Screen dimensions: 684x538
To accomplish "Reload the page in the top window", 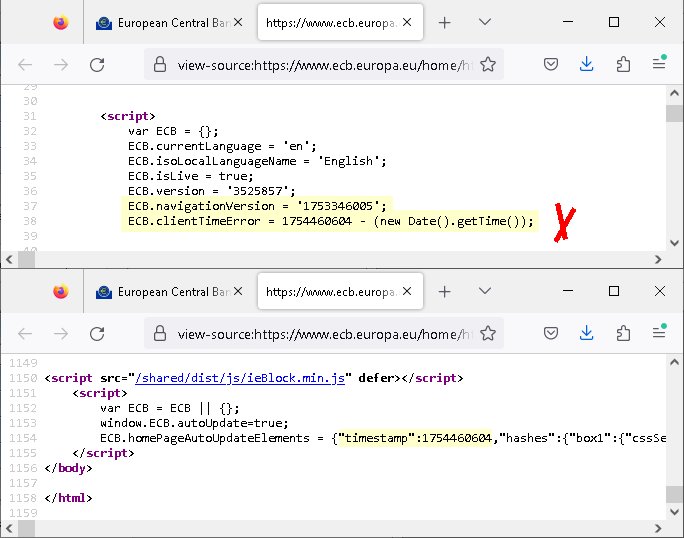I will [97, 64].
